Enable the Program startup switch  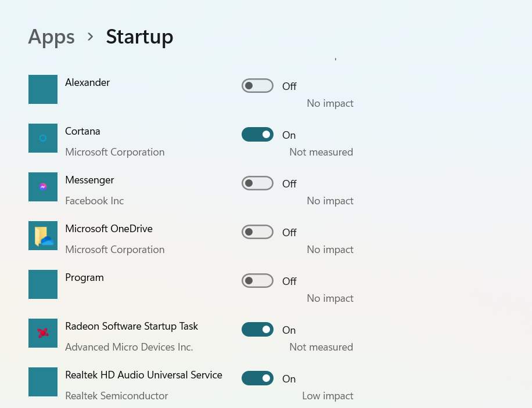point(257,281)
